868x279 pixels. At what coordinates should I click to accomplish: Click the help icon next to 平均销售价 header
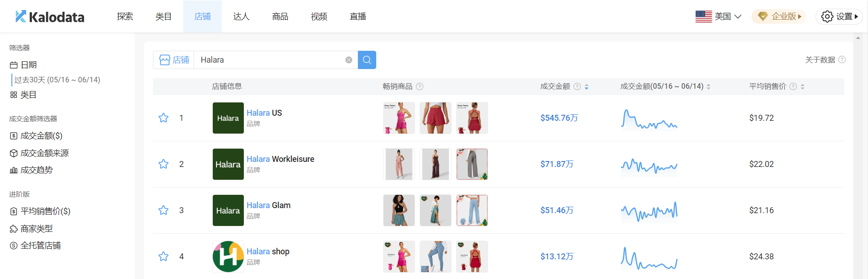click(793, 86)
